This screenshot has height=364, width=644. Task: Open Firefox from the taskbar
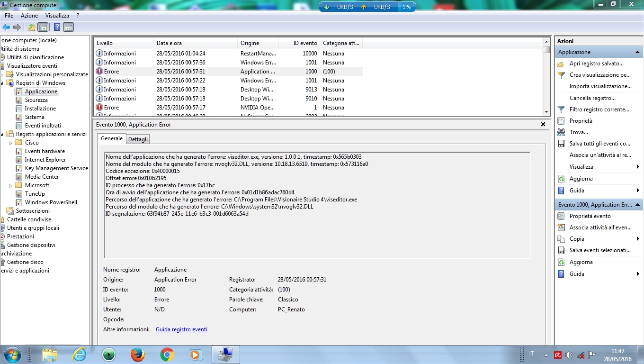(138, 355)
